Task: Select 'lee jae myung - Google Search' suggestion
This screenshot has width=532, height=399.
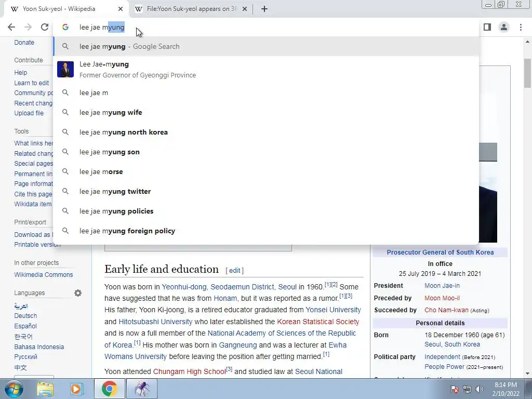Action: point(266,46)
